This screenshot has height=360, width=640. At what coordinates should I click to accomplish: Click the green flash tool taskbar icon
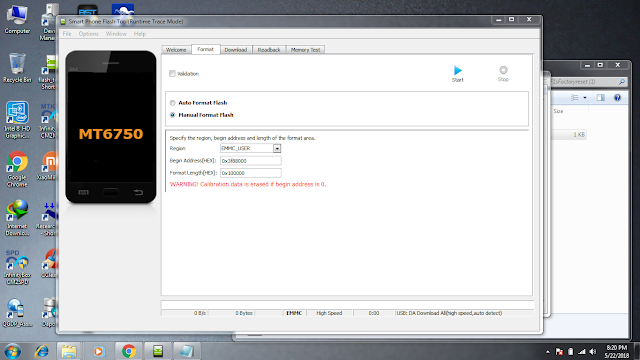158,351
